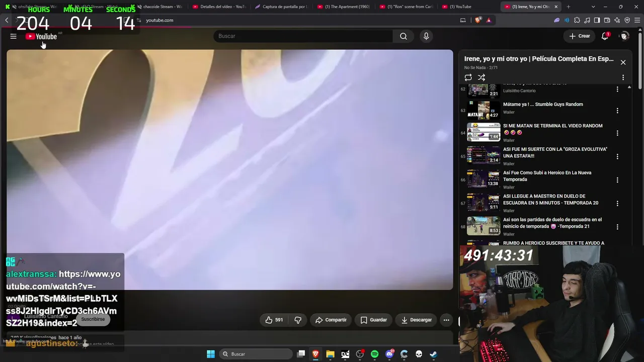
Task: Click the playlist title 'Irene, yo y mi otro yo'
Action: 539,59
